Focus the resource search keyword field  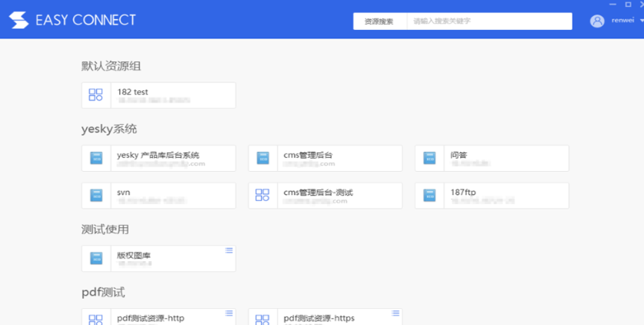[489, 22]
